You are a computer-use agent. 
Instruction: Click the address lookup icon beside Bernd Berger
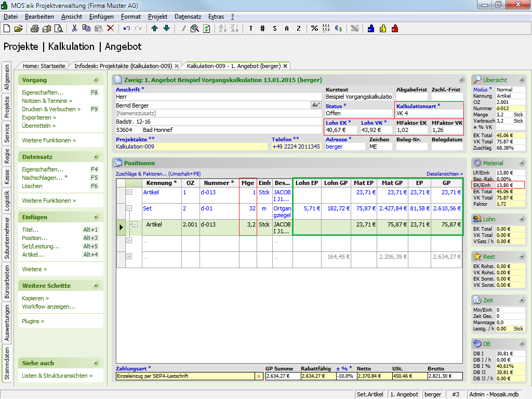(x=315, y=105)
